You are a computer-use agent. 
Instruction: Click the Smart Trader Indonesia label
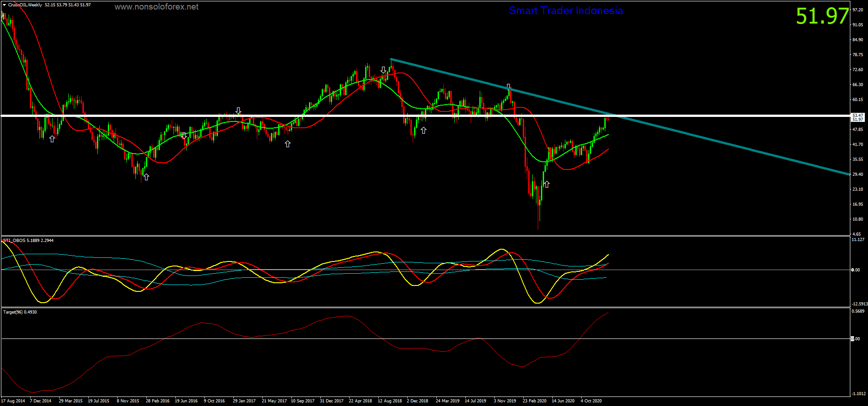(x=566, y=10)
